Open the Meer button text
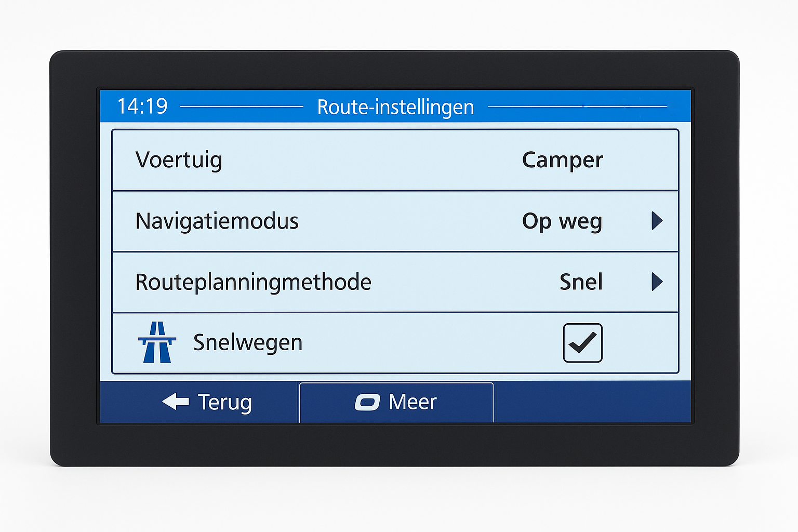798x532 pixels. point(413,402)
